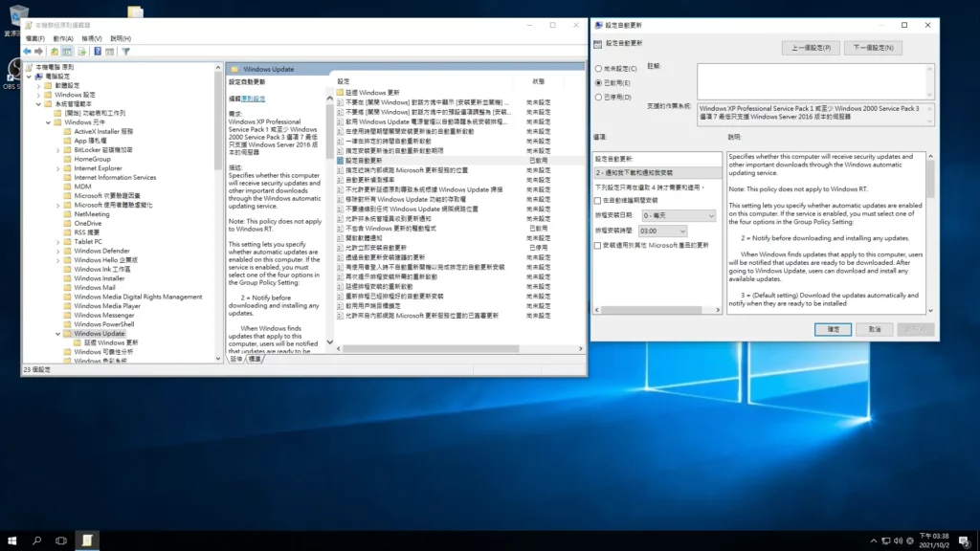Open the 說明(H) menu
980x551 pixels.
121,38
